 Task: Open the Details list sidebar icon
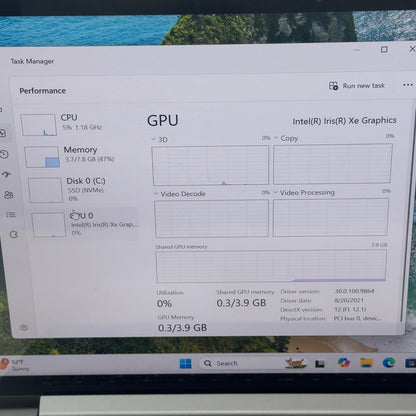[11, 214]
